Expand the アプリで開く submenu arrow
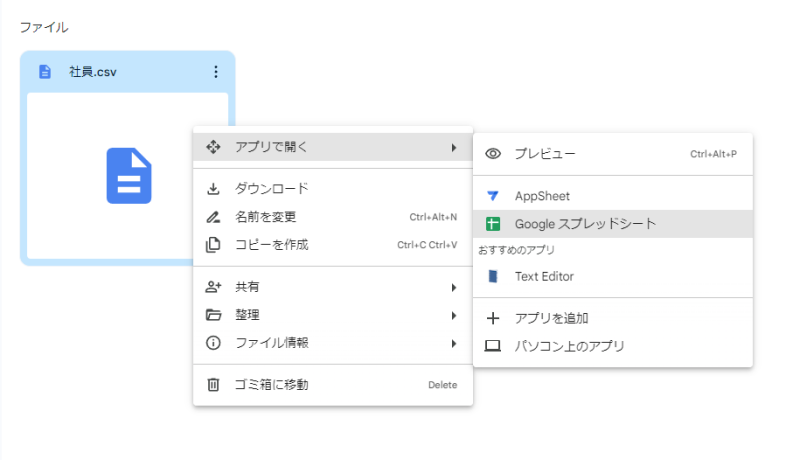800x460 pixels. [x=454, y=147]
